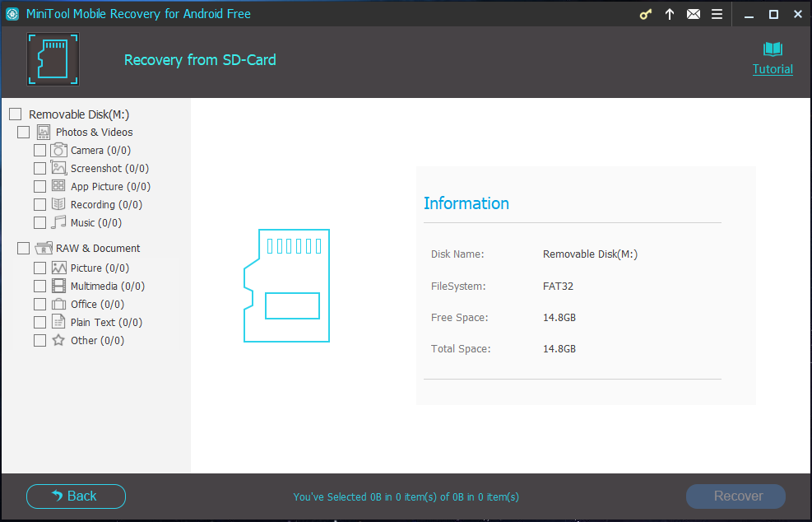Click the Recording icon in tree
This screenshot has height=522, width=812.
(x=58, y=204)
